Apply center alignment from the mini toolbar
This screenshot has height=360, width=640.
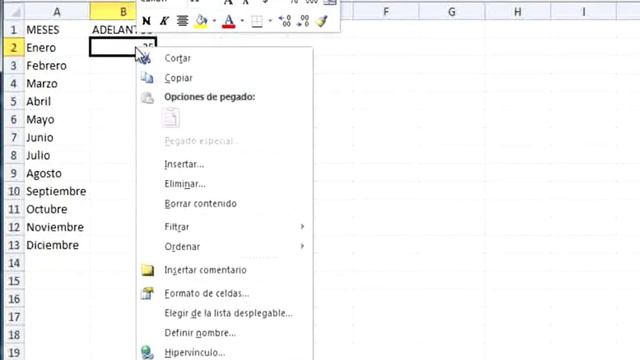(x=182, y=20)
